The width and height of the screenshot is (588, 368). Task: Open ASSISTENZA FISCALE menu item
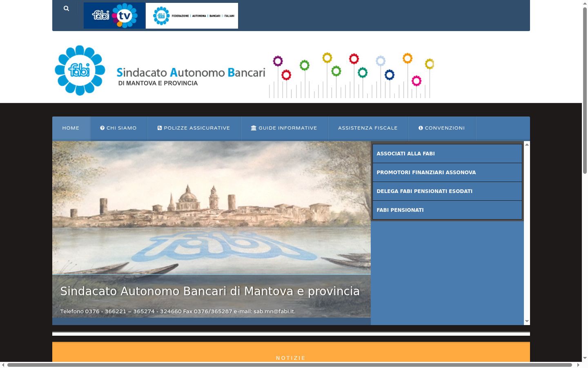tap(368, 128)
